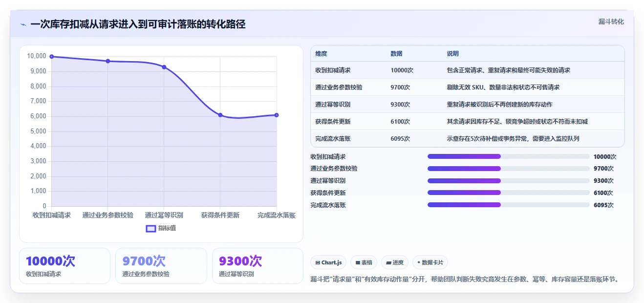Select the 获得条件更新 table cell
Image resolution: width=644 pixels, height=303 pixels.
coord(333,122)
